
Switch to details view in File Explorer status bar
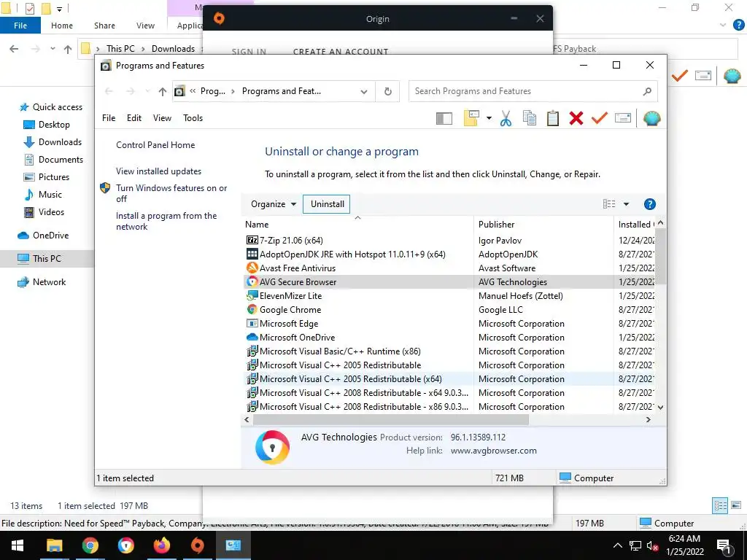(720, 505)
